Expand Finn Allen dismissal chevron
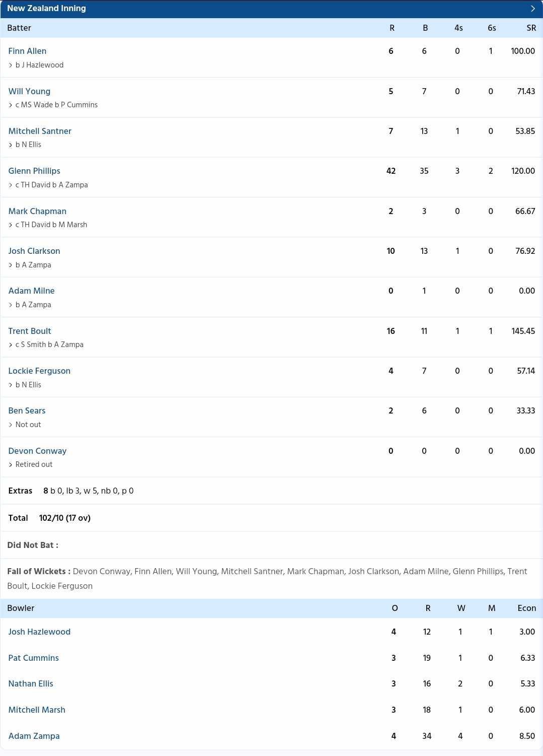The height and width of the screenshot is (756, 543). click(11, 65)
